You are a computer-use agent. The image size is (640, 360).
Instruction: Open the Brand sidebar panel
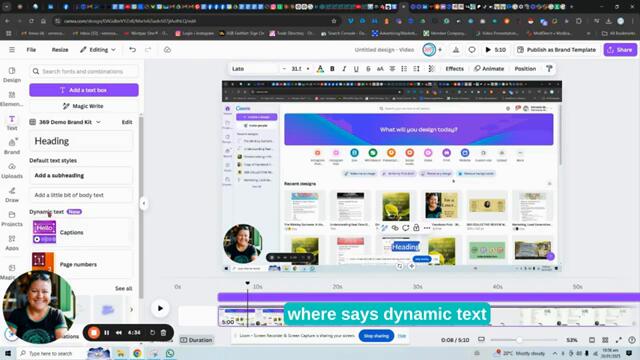point(12,147)
